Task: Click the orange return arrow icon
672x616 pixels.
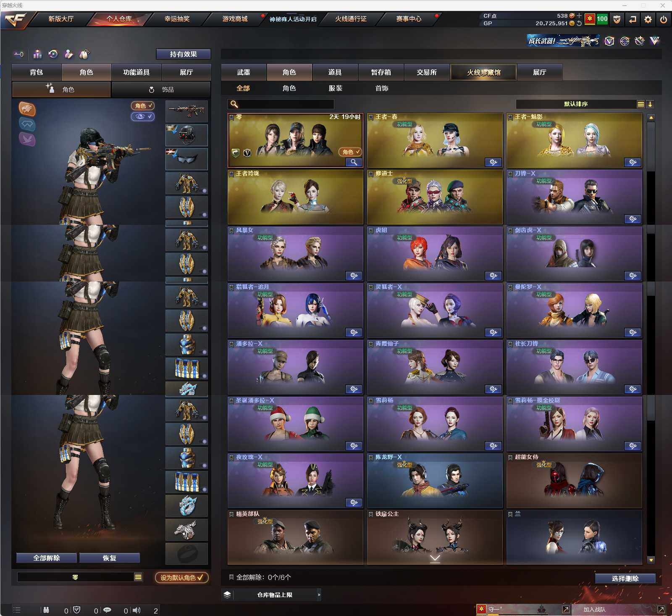Action: (x=633, y=19)
